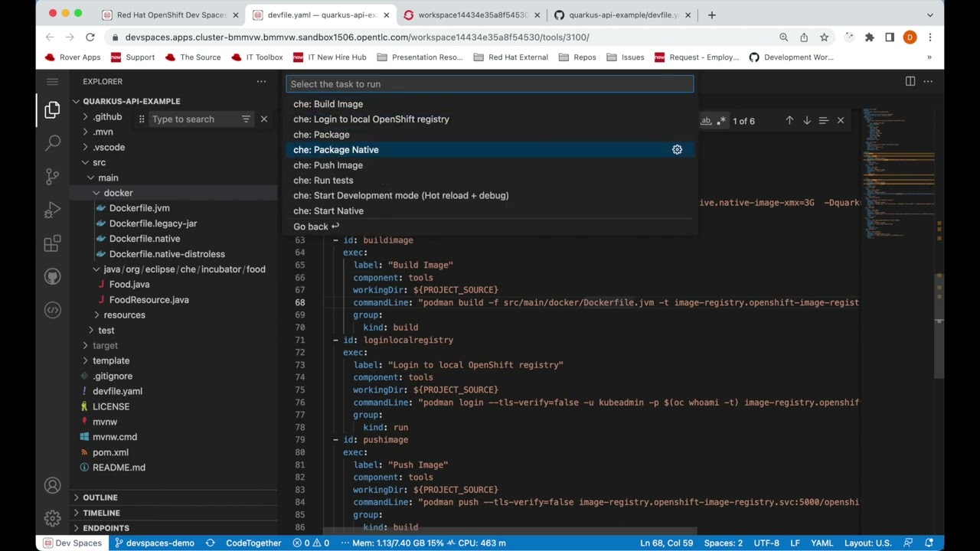Run the che: Run tests task
This screenshot has width=980, height=551.
pos(490,181)
